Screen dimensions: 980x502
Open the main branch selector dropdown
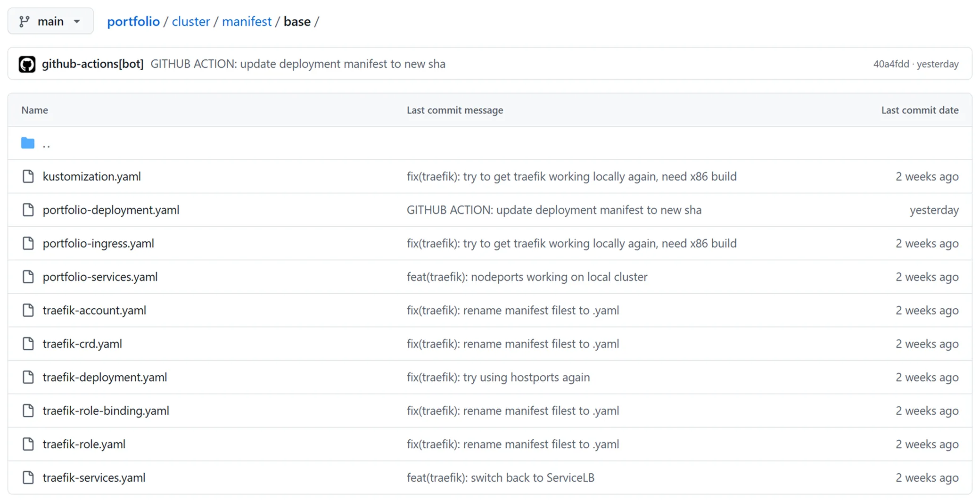(50, 21)
